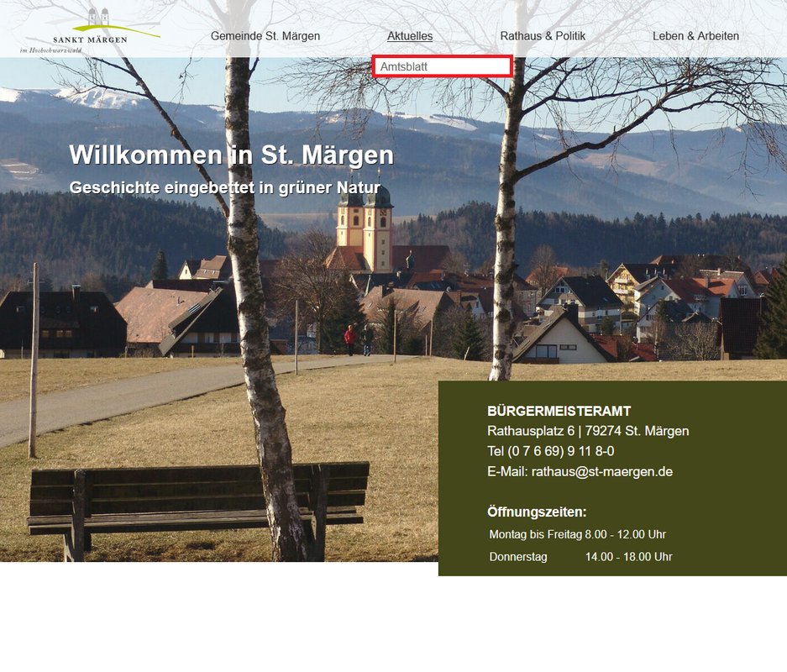This screenshot has height=672, width=787.
Task: Click the BÜRGERMEISTERAMT heading
Action: (x=559, y=411)
